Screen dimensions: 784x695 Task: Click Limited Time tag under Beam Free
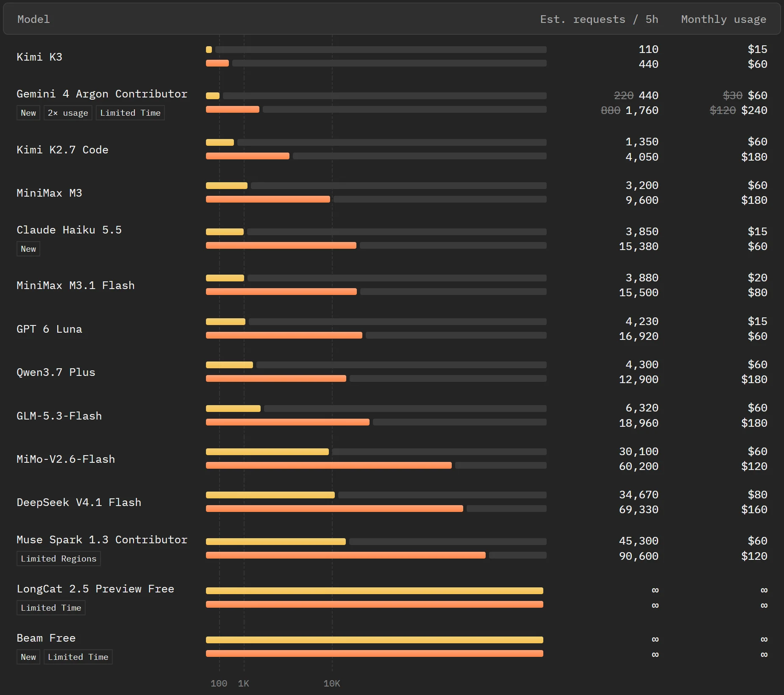coord(78,657)
